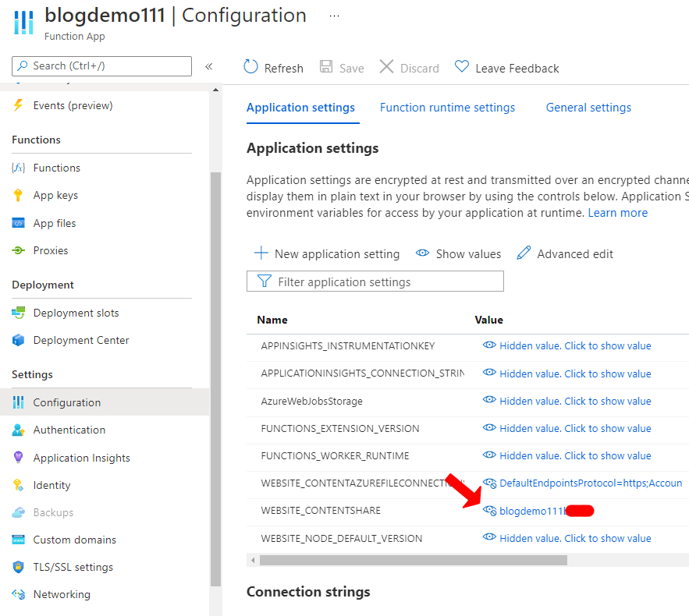Click the Value column header
Screen dimensions: 689x616
(488, 320)
